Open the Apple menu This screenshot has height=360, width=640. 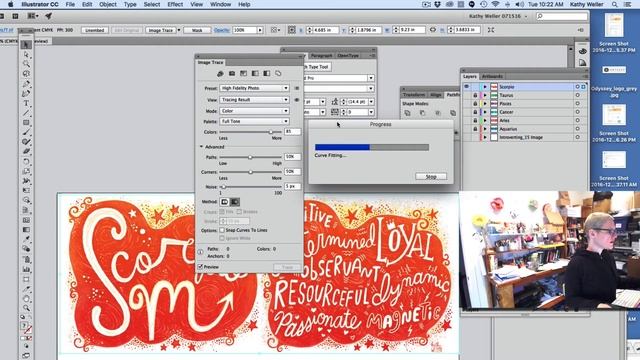[11, 4]
